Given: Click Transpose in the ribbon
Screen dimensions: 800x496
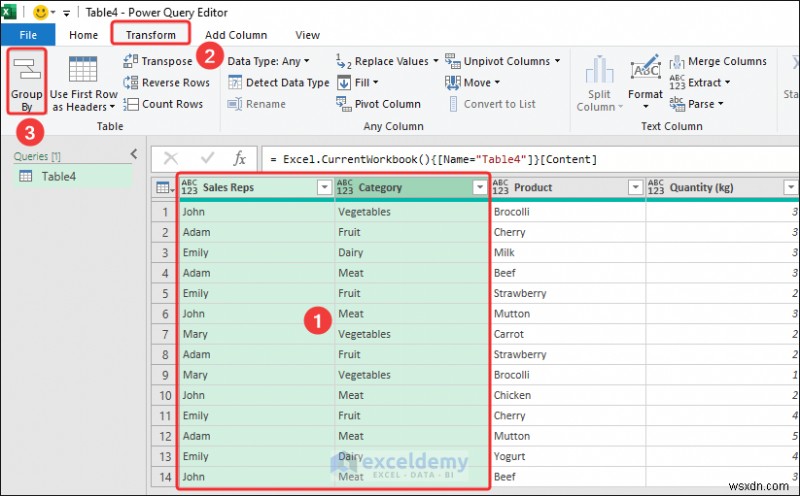Looking at the screenshot, I should (x=158, y=61).
